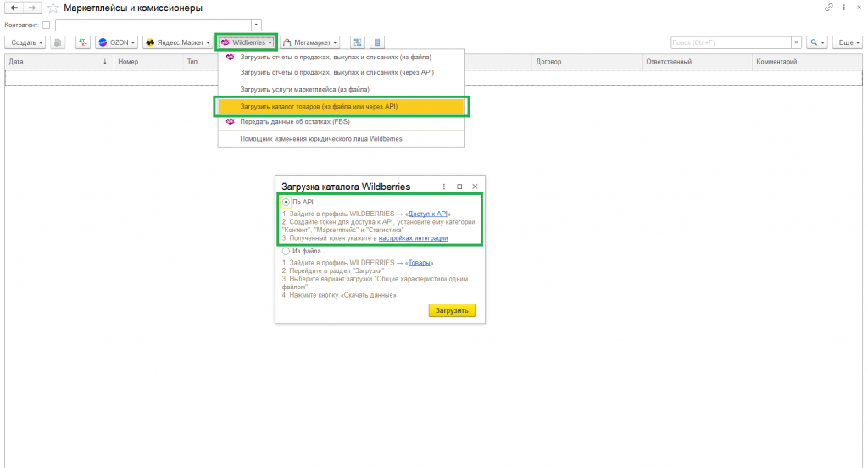
Task: Open the Дт/Кт postings icon
Action: tap(82, 42)
